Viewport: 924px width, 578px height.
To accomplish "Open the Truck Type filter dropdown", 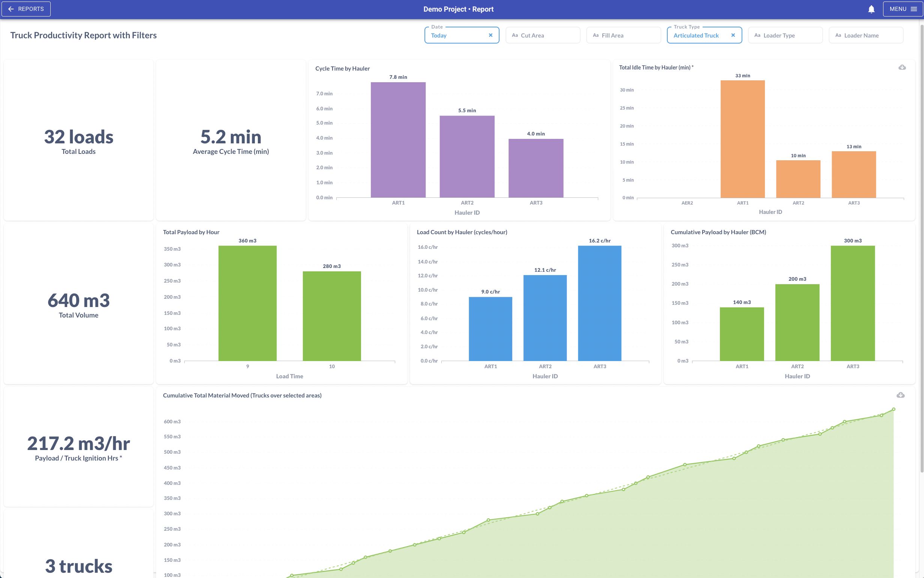I will 704,35.
